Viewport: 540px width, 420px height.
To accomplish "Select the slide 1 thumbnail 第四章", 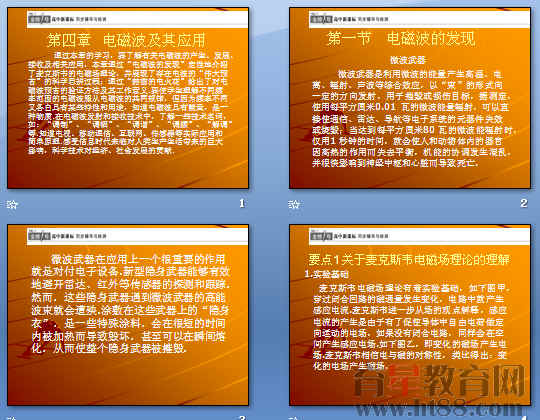I will pos(128,98).
